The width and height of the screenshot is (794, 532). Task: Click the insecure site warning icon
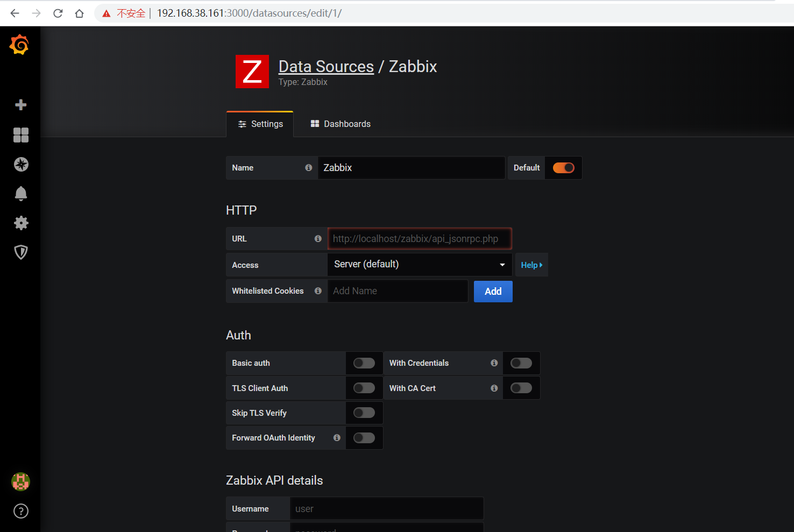(107, 13)
